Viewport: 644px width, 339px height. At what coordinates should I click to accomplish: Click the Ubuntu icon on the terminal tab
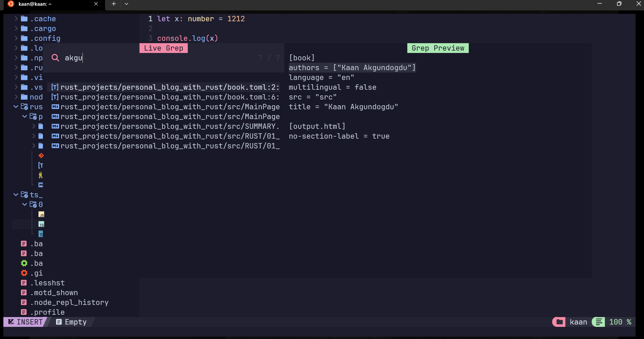coord(11,4)
